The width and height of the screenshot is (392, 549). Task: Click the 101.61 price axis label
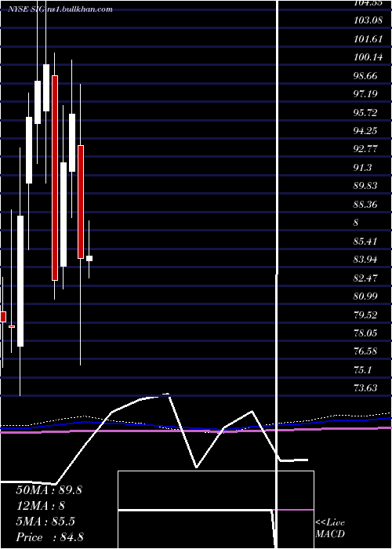[x=368, y=38]
